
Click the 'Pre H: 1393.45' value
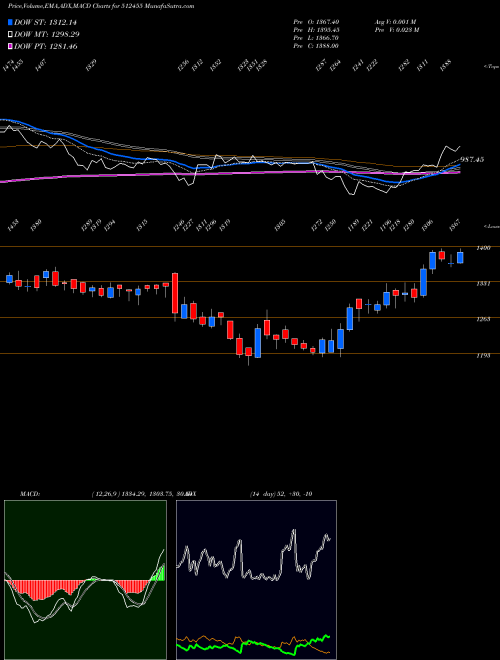[x=316, y=30]
